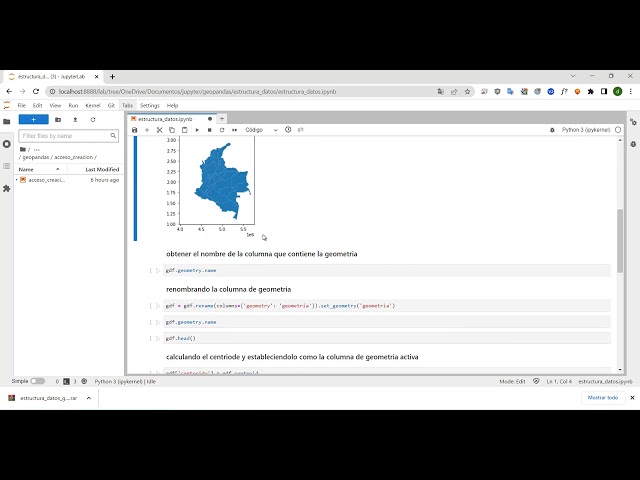Viewport: 640px width, 480px height.
Task: Bookmark this page with the star icon
Action: 467,91
